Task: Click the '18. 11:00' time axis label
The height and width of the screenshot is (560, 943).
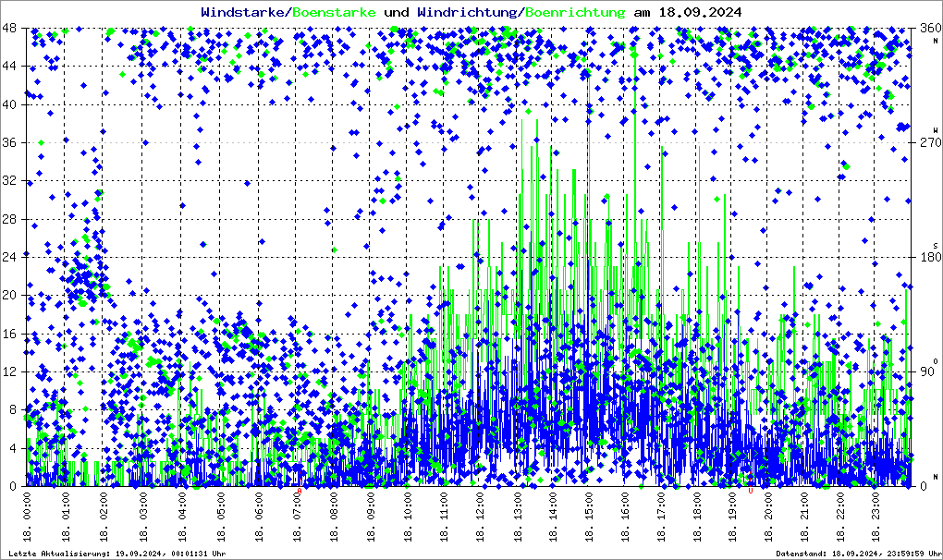Action: (x=444, y=517)
